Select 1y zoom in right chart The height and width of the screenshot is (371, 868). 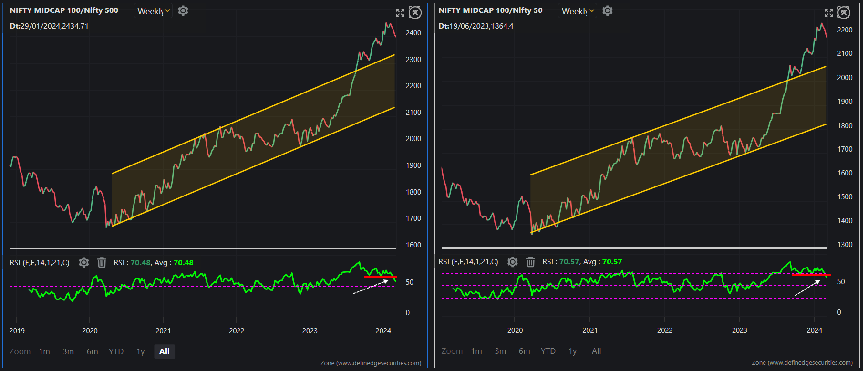(x=573, y=351)
